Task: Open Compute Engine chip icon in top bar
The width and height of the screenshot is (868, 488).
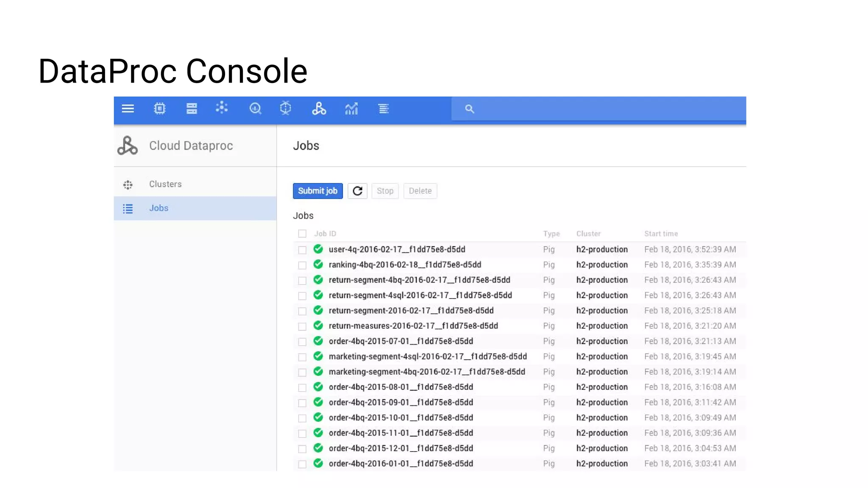Action: pos(159,109)
